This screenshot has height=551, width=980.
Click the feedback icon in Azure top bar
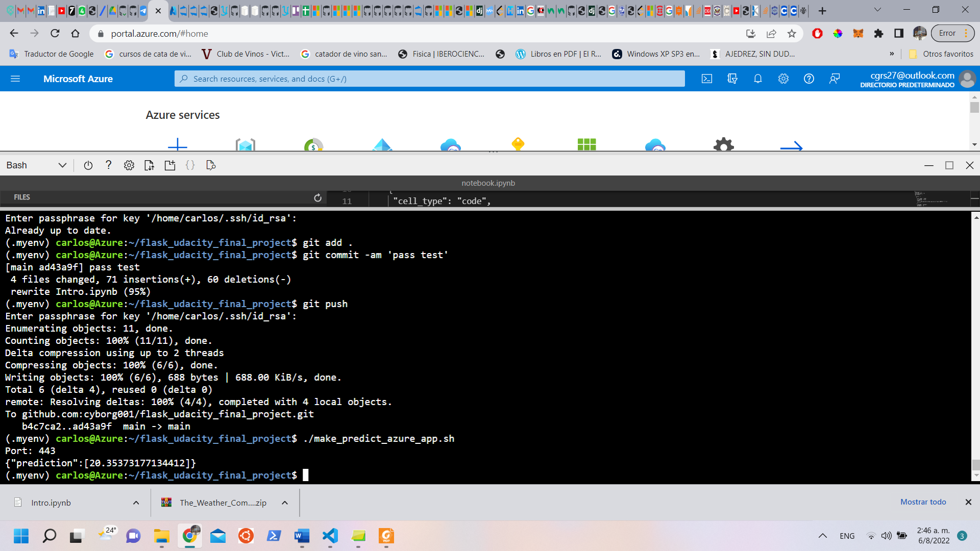coord(835,79)
